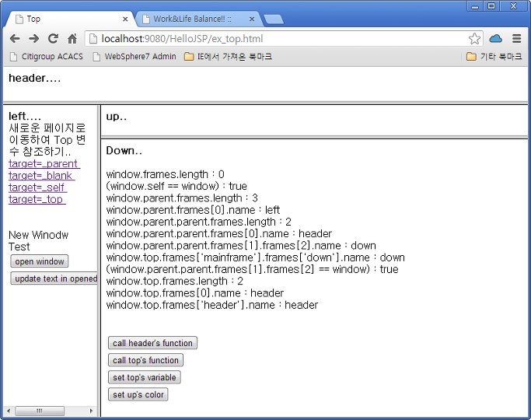This screenshot has height=420, width=531.
Task: Click window.top.frames.length : 2 line
Action: click(174, 281)
